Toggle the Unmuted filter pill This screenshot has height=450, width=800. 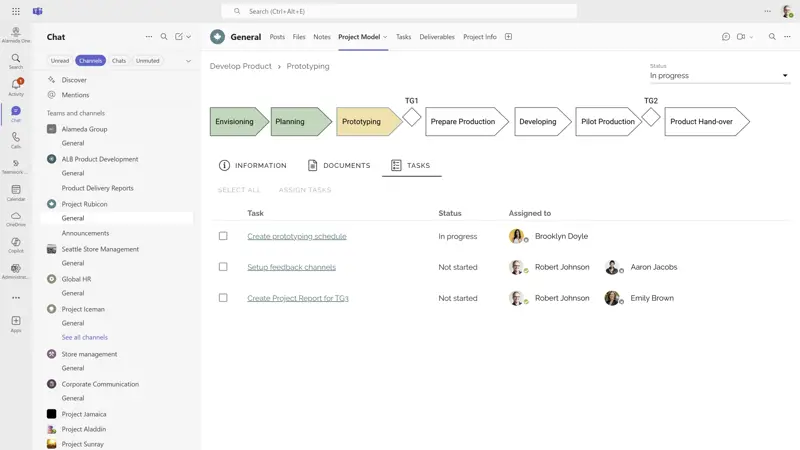(x=147, y=61)
